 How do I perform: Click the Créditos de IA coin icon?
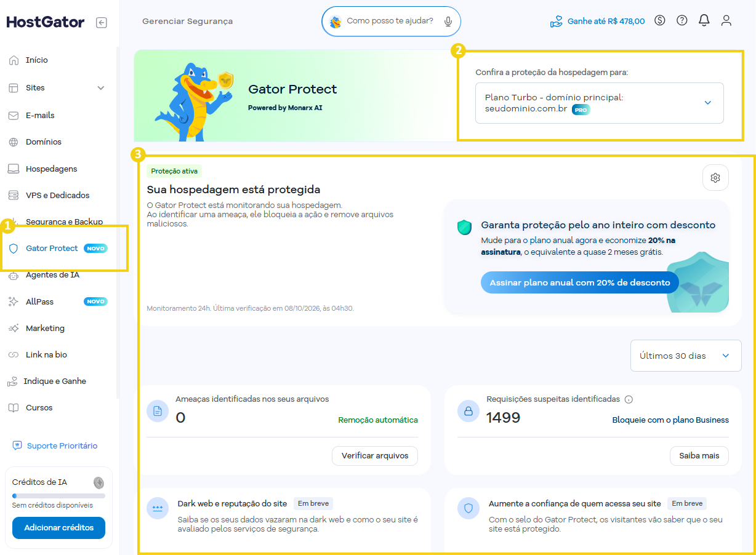click(99, 482)
